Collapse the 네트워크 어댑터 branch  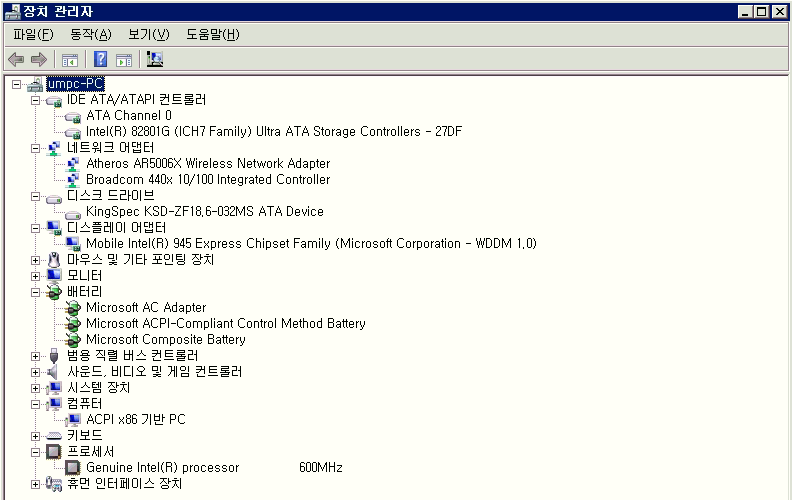pos(35,148)
